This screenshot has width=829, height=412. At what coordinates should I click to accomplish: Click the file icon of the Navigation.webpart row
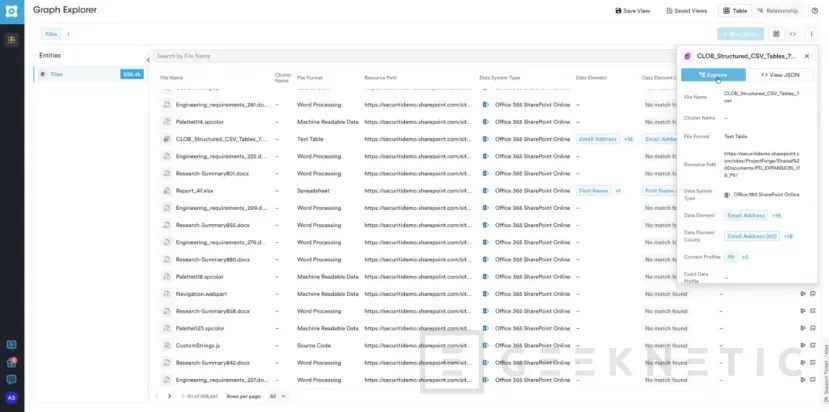tap(167, 294)
